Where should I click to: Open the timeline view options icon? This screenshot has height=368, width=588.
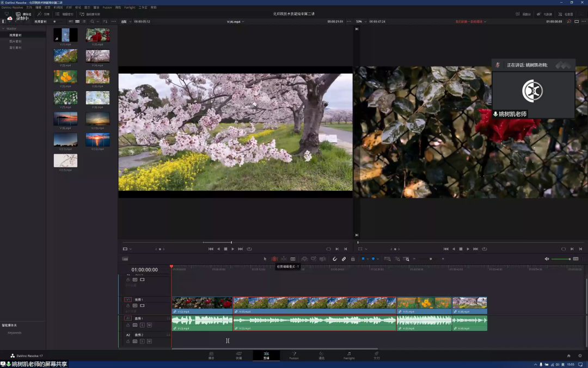pyautogui.click(x=125, y=259)
